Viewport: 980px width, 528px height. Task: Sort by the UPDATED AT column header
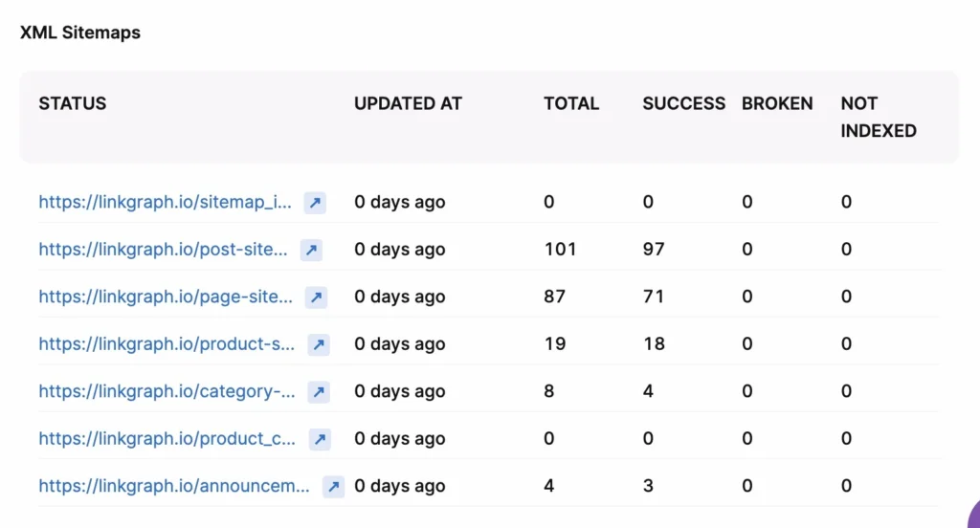pos(408,103)
